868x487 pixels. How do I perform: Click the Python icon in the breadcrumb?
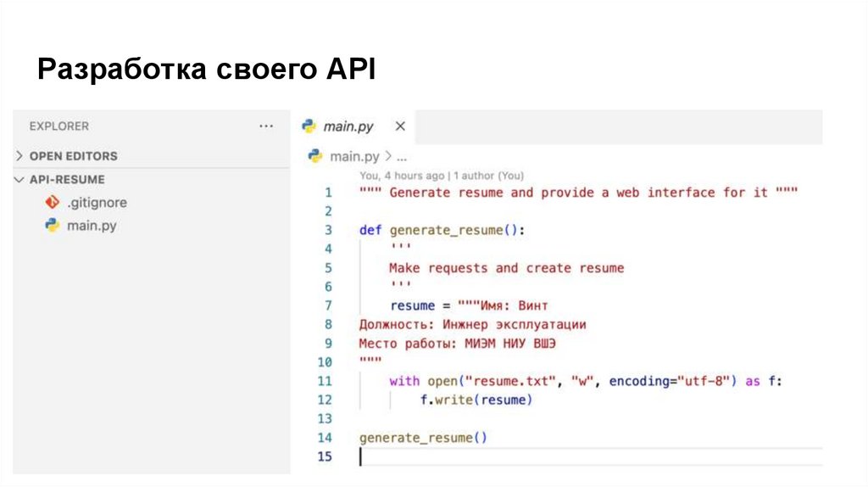pyautogui.click(x=315, y=156)
